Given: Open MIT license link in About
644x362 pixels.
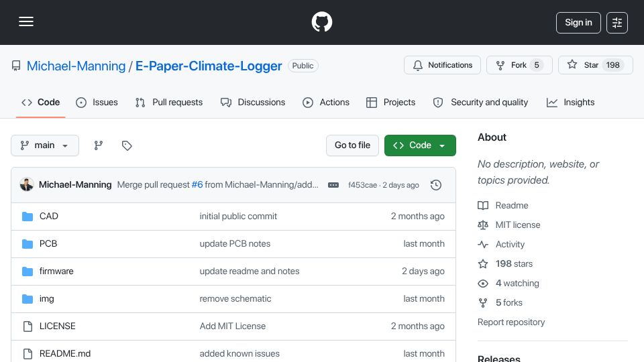Looking at the screenshot, I should click(x=509, y=225).
